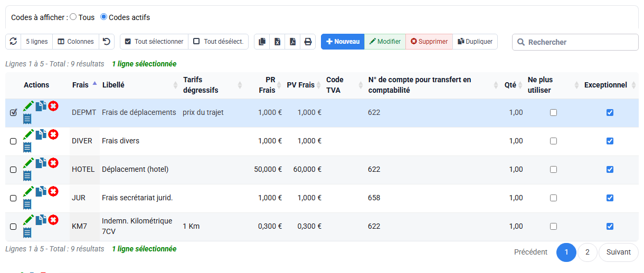Screen dimensions: 644x273
Task: Sort by Exceptionnel column header
Action: 610,85
